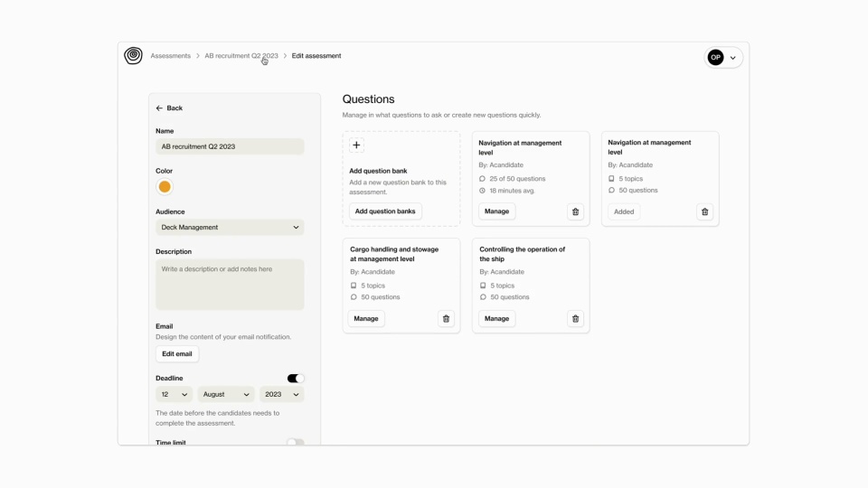Click the OP profile avatar
This screenshot has height=488, width=868.
coord(715,58)
